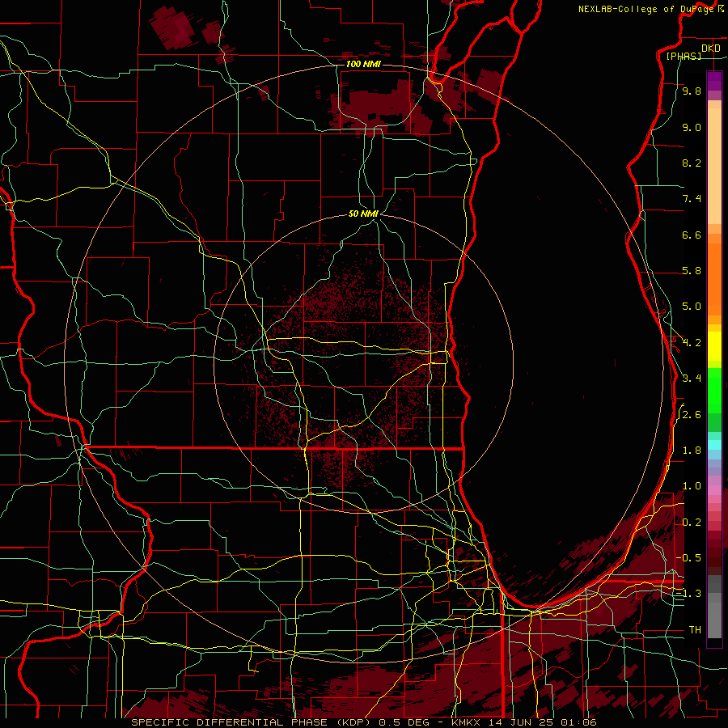Click the pink segment of the color bar
The image size is (728, 728).
click(x=714, y=490)
